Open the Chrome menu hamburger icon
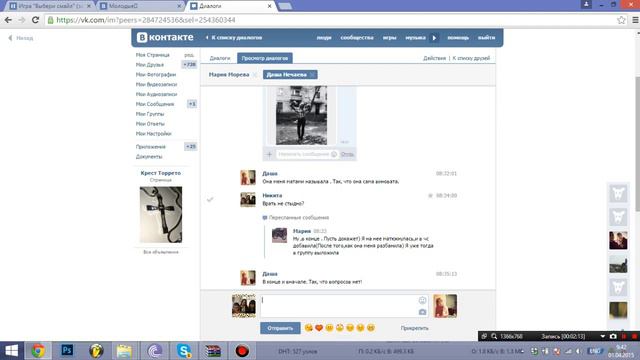 click(635, 20)
